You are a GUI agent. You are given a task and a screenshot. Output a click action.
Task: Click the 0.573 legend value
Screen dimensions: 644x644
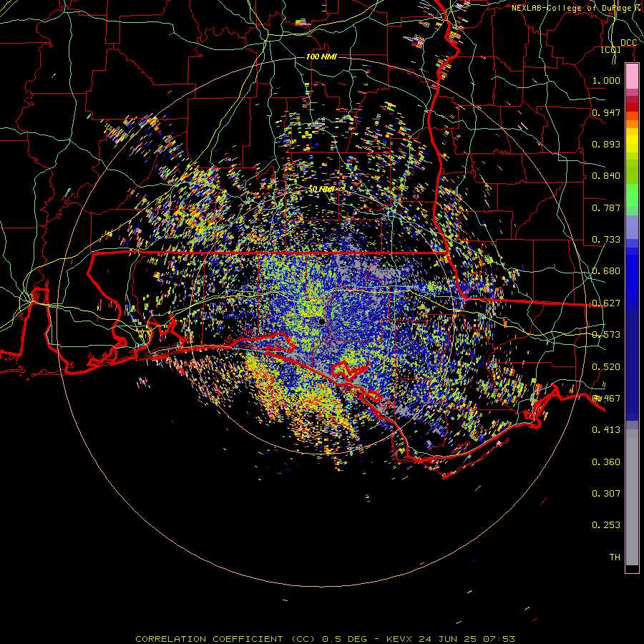point(606,335)
